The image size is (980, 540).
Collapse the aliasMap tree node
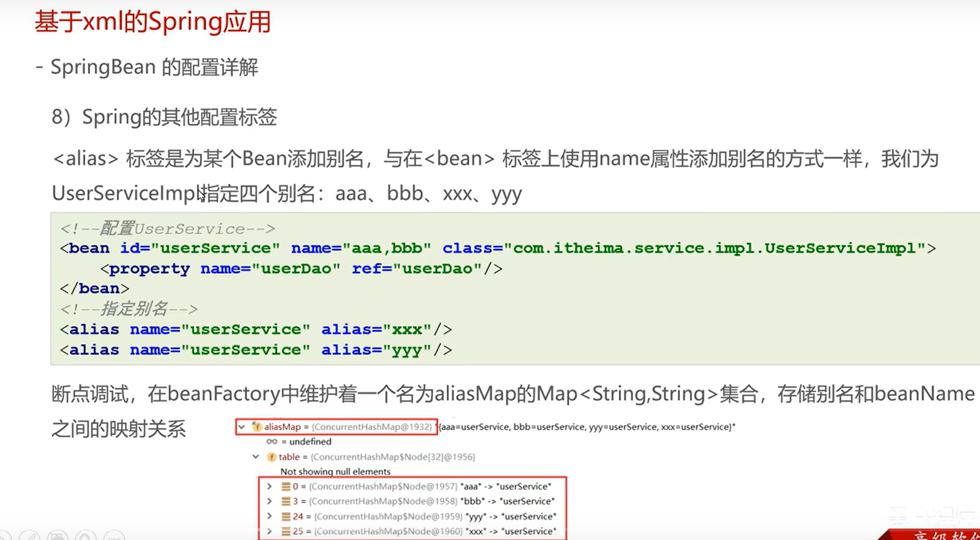[242, 427]
